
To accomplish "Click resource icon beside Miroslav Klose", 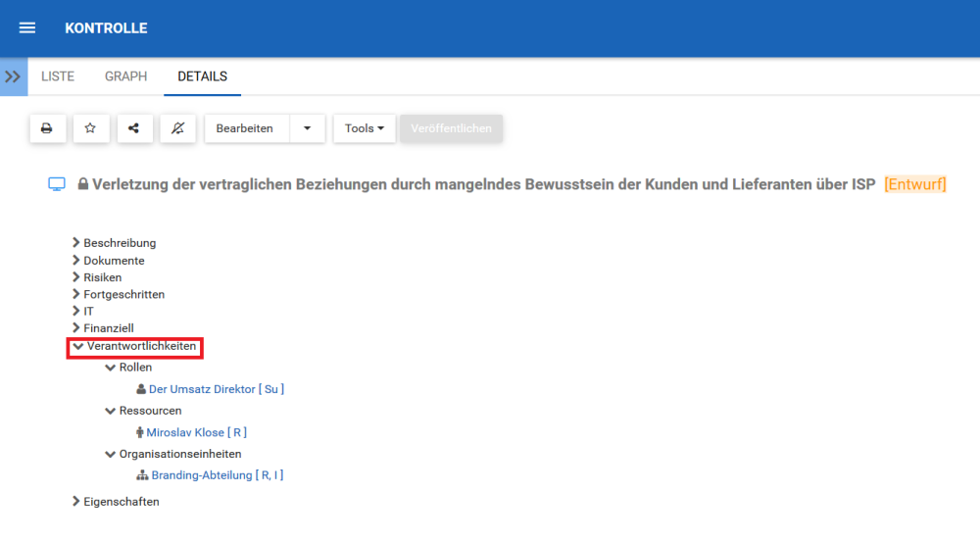I will pos(139,432).
